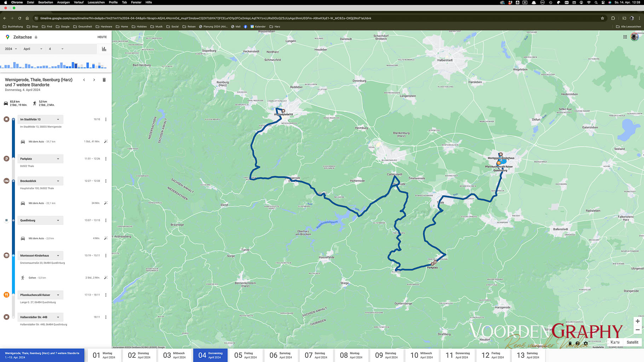Open Alle Lesezeichen folder
The width and height of the screenshot is (644, 362).
point(628,27)
